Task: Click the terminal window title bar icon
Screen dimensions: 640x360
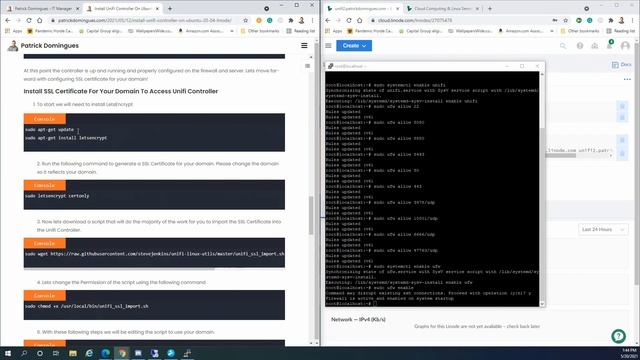Action: [x=331, y=66]
